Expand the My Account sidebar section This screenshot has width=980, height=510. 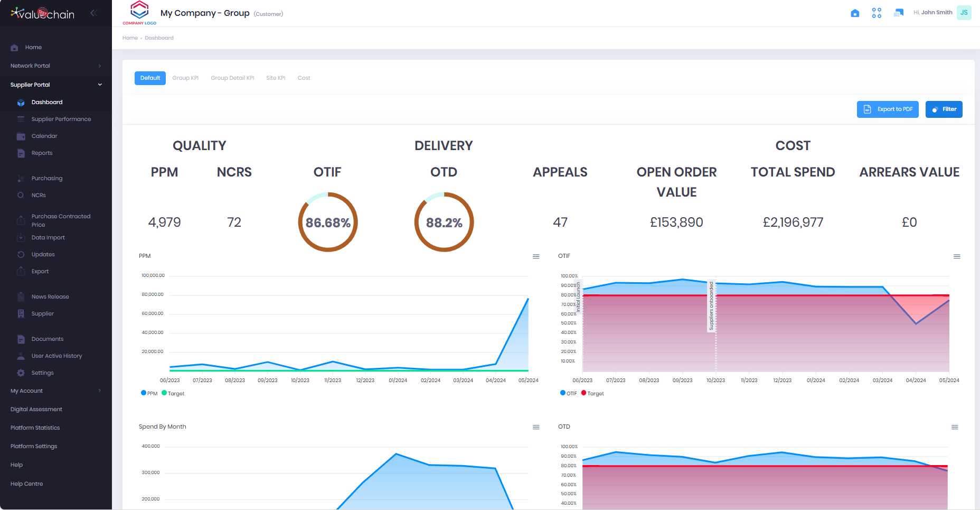[55, 391]
